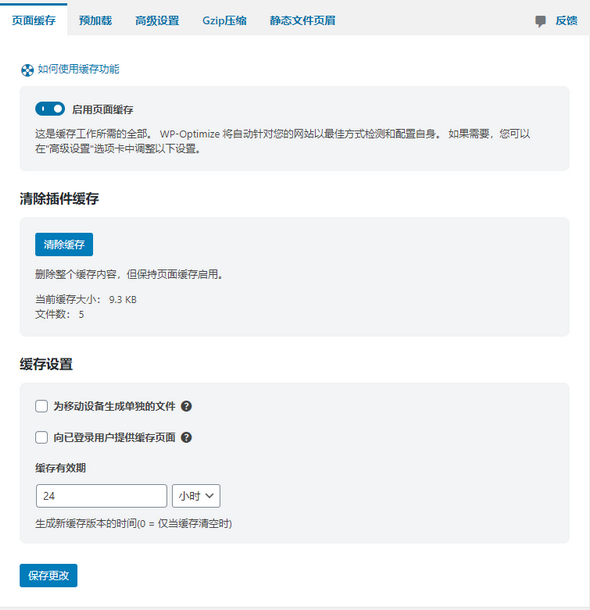Click the 清除缓存 button
The width and height of the screenshot is (590, 610).
(x=64, y=244)
